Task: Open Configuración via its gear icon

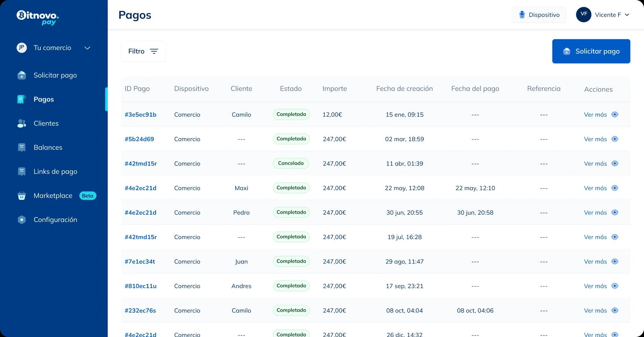Action: pyautogui.click(x=21, y=220)
